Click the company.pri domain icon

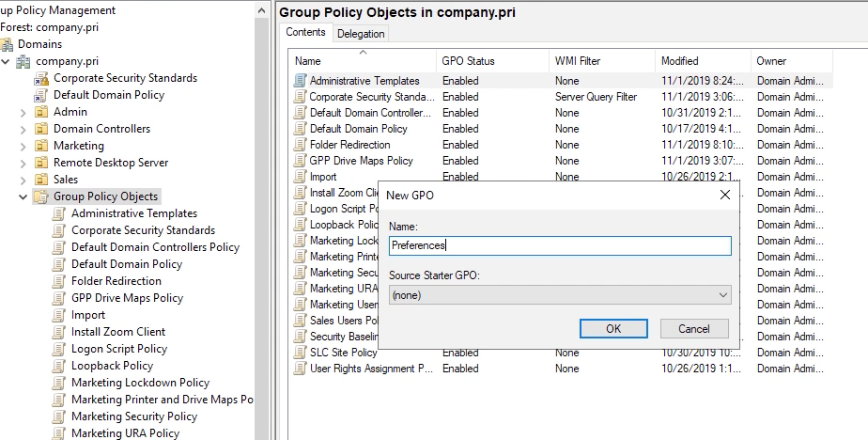click(24, 61)
